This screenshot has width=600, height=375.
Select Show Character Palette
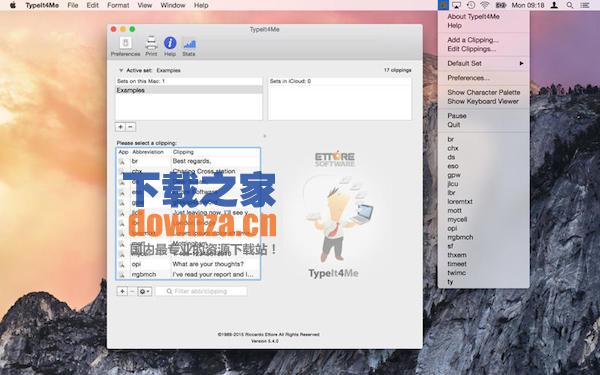pyautogui.click(x=484, y=93)
